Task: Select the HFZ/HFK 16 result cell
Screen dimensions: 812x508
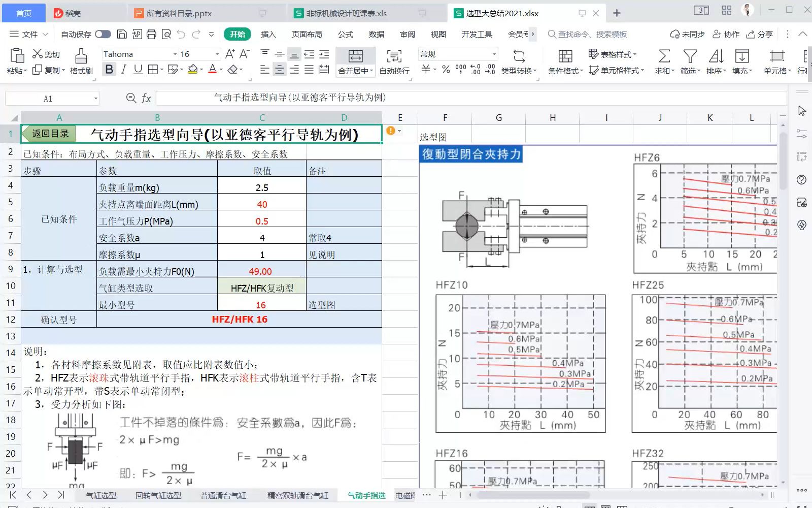Action: pyautogui.click(x=239, y=320)
